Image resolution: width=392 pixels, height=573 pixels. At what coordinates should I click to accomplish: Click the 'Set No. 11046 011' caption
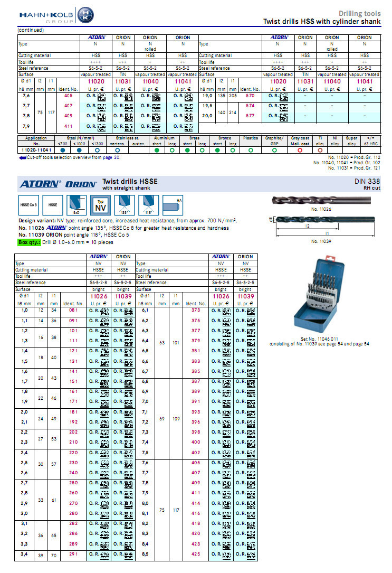click(319, 339)
